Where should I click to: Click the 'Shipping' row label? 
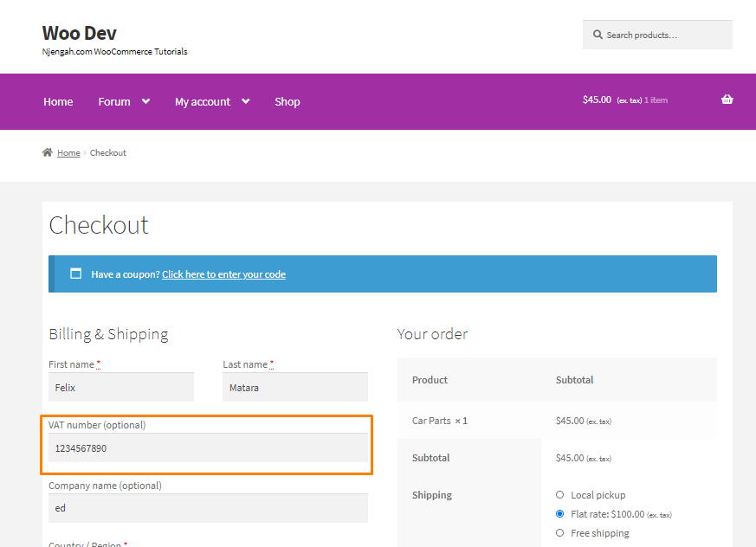click(x=432, y=495)
